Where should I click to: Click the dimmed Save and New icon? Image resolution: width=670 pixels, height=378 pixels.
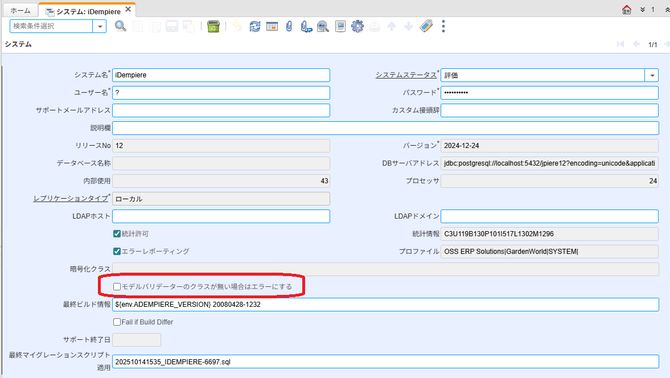click(189, 26)
